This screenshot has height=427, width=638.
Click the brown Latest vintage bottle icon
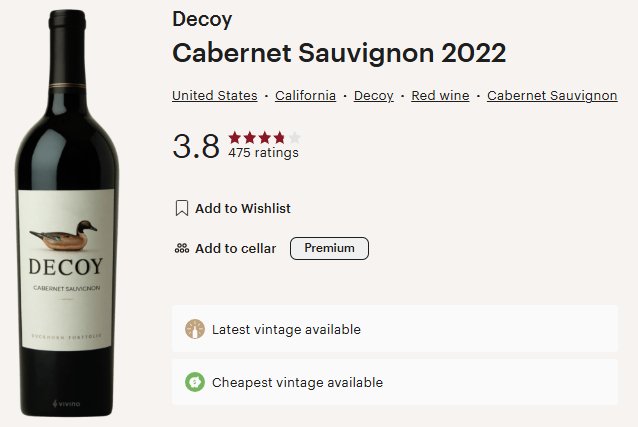[x=195, y=329]
